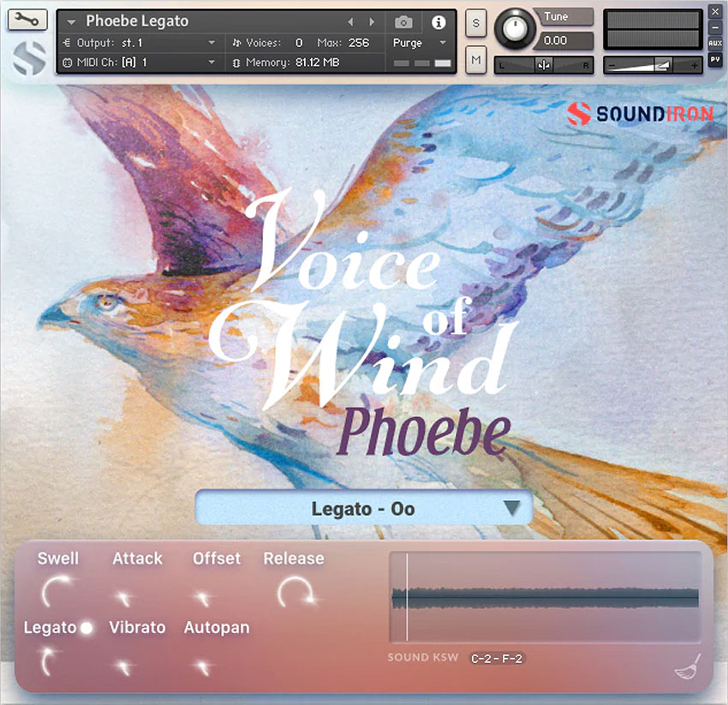Screen dimensions: 728x705
Task: Click the Sound KSW range C-2 - F-2
Action: coord(497,658)
